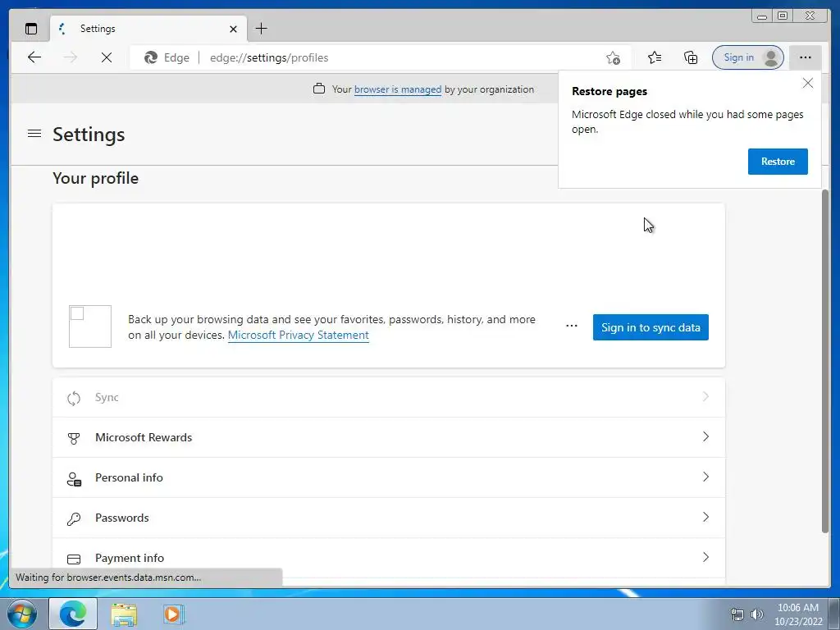The image size is (840, 630).
Task: Close the Settings tab
Action: (x=233, y=29)
